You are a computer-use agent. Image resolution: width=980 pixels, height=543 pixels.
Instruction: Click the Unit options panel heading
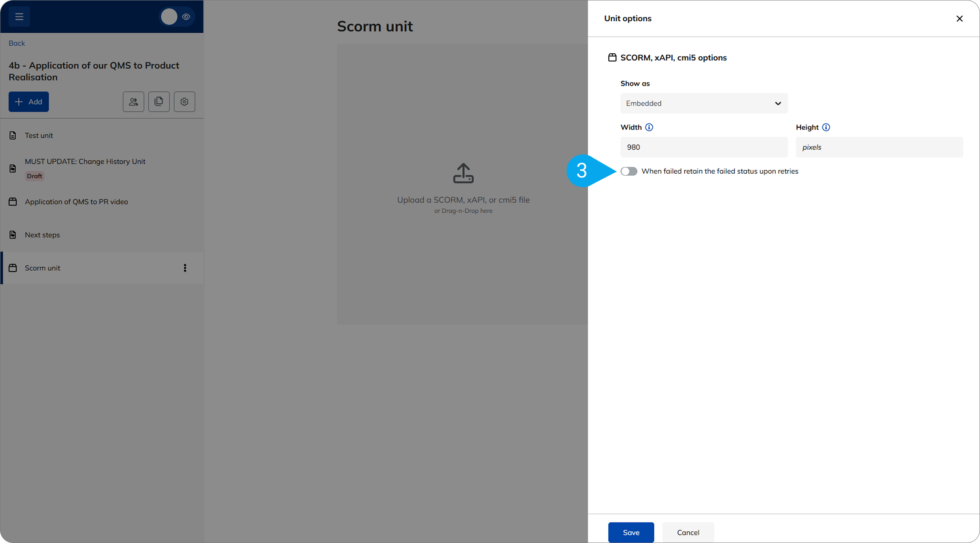[x=628, y=18]
